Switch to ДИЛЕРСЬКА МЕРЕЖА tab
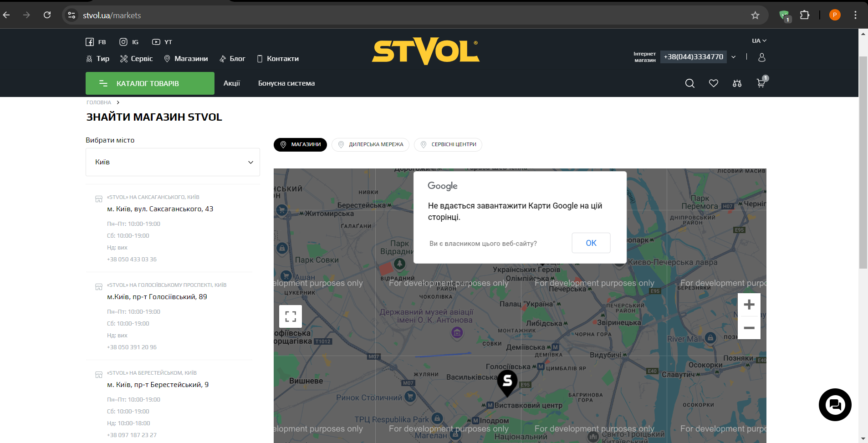The height and width of the screenshot is (443, 868). (x=370, y=145)
